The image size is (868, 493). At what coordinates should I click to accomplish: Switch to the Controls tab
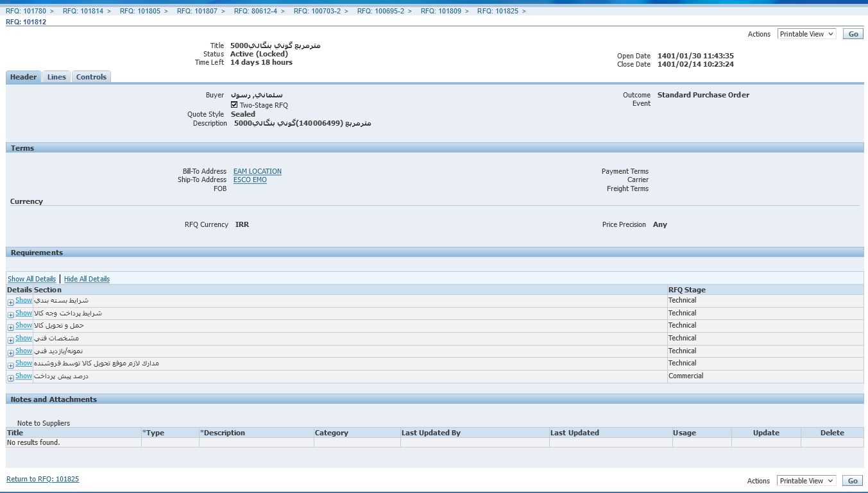coord(91,77)
